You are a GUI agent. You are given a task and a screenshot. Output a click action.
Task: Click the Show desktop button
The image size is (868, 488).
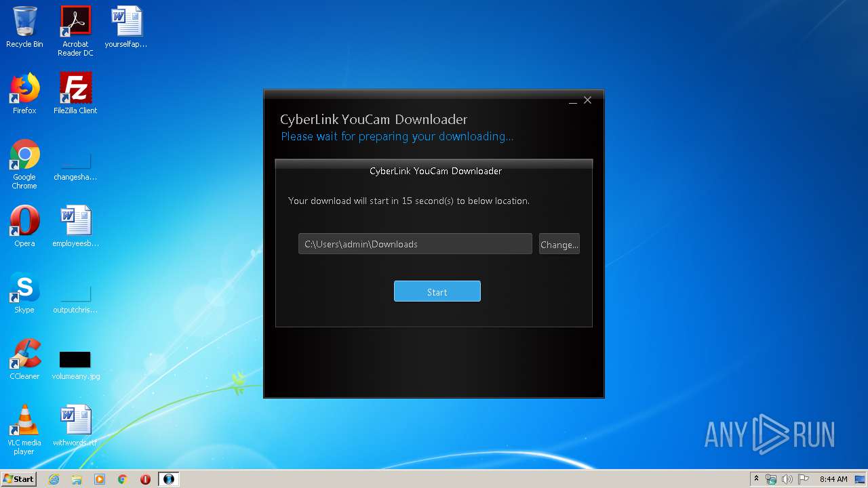click(x=861, y=479)
